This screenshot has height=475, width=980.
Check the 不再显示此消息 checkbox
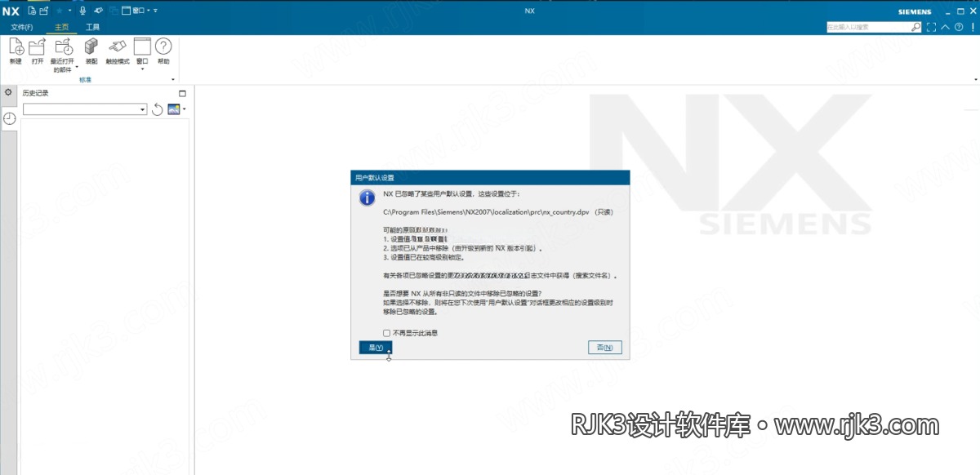pyautogui.click(x=387, y=333)
